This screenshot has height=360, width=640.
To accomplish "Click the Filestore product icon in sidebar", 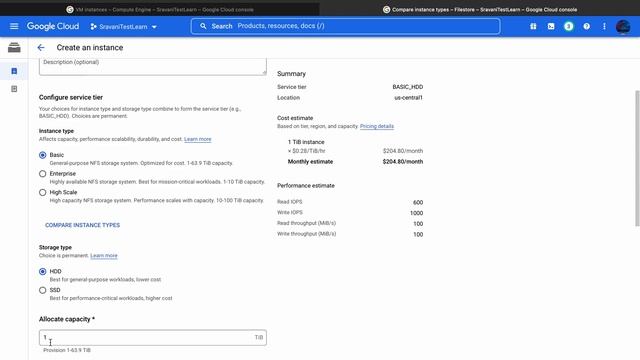I will point(14,47).
